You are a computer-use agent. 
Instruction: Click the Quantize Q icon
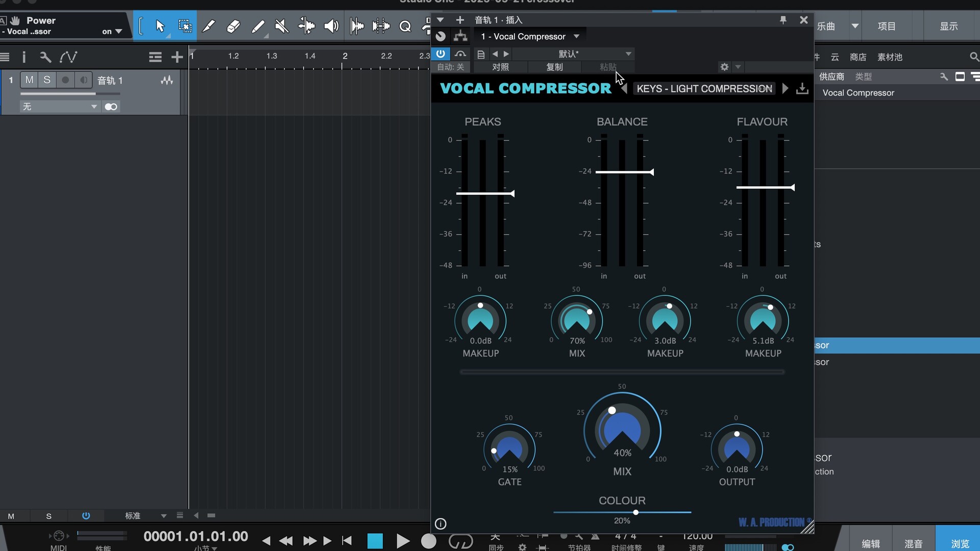(405, 26)
